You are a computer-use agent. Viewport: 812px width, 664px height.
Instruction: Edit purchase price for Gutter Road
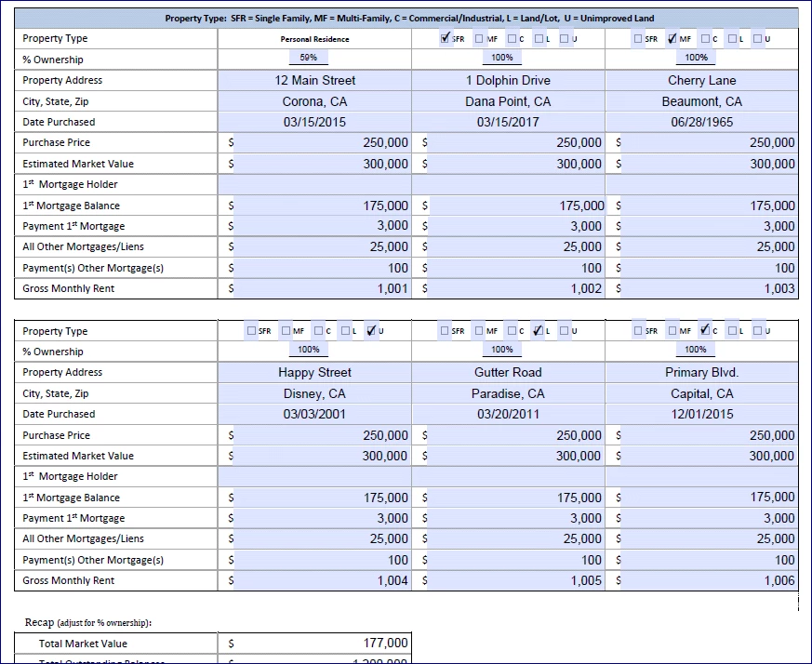click(516, 435)
